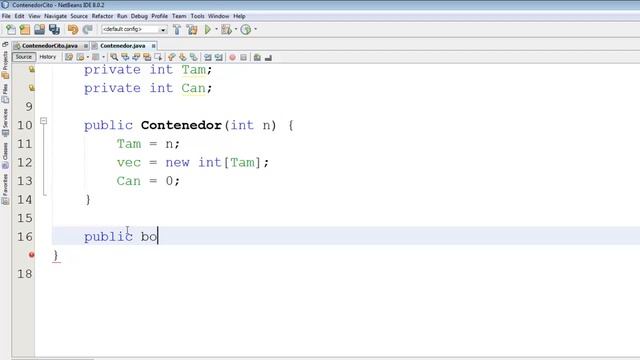Open the Back navigation history dropdown arrow
Viewport: 640px width, 360px height.
87,57
